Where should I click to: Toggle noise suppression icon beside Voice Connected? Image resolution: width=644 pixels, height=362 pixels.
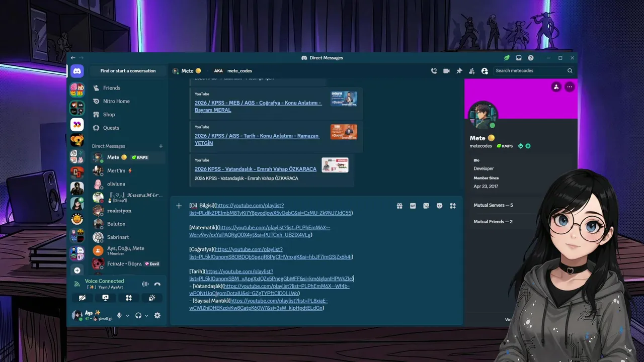click(145, 284)
